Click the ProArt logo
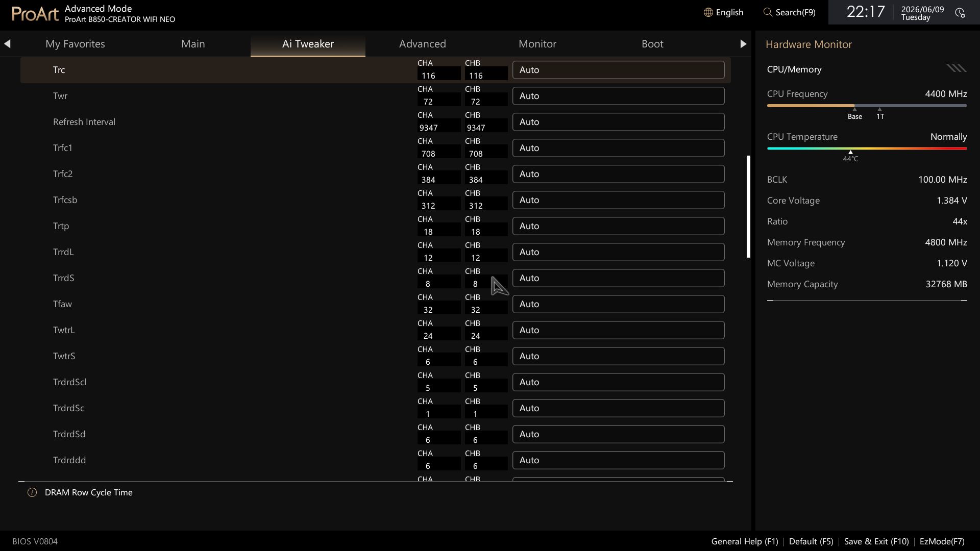 pos(35,14)
